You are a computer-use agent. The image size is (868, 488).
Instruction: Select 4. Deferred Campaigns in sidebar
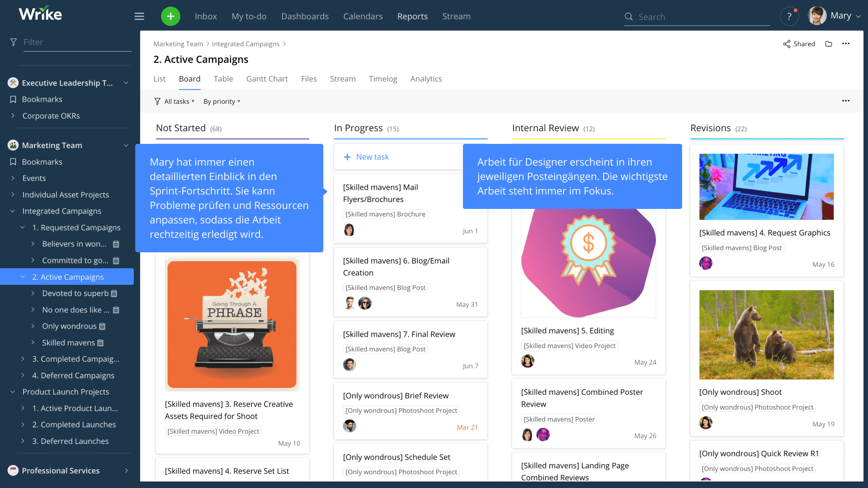(73, 376)
